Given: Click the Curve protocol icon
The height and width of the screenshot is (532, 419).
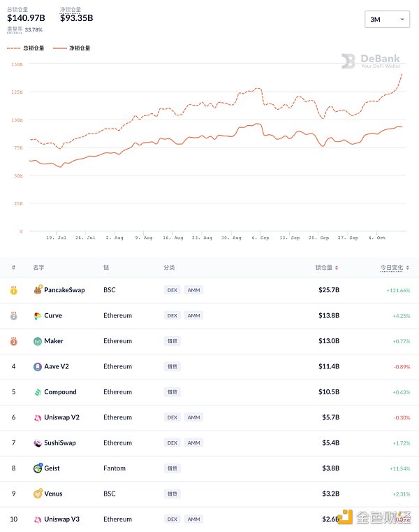Looking at the screenshot, I should tap(38, 316).
